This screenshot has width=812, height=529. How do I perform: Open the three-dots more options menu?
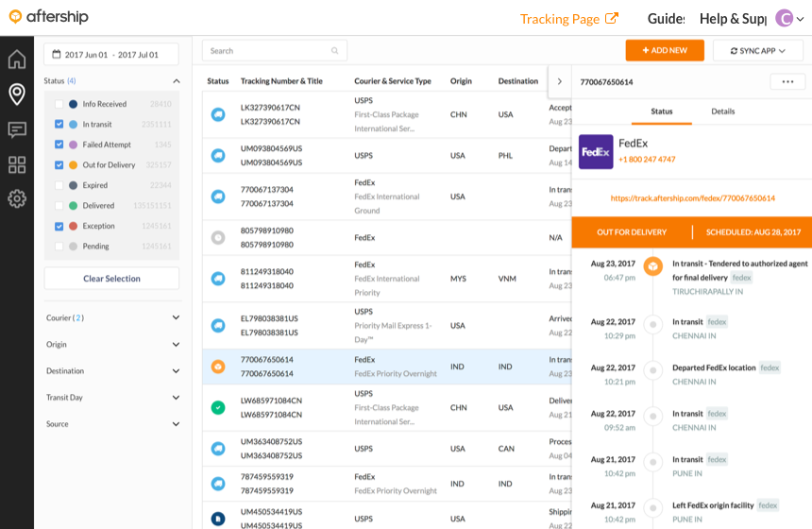tap(787, 82)
